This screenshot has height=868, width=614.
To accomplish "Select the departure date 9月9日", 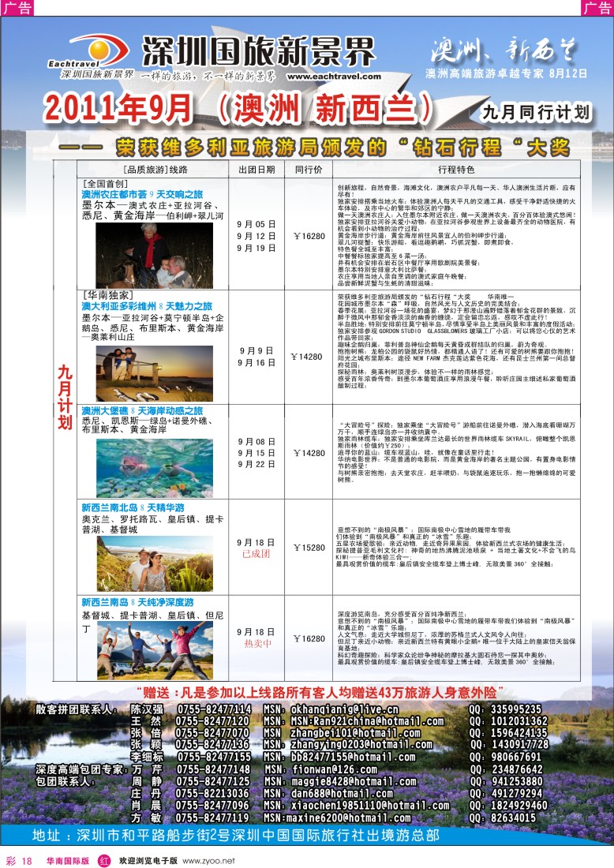I will click(x=256, y=351).
